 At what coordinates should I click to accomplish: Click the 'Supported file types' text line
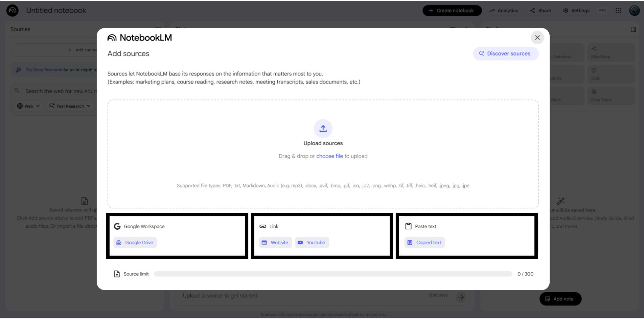(x=323, y=186)
